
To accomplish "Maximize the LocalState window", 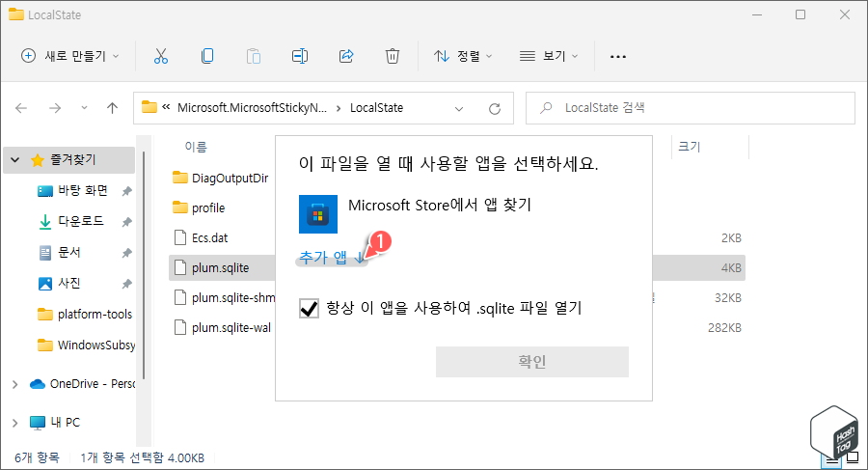I will [x=800, y=15].
